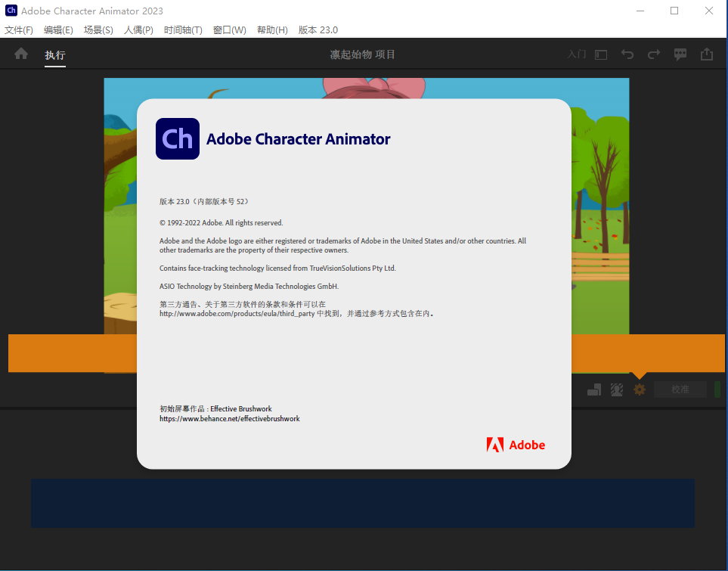Click the undo arrow icon
728x571 pixels.
pyautogui.click(x=627, y=54)
